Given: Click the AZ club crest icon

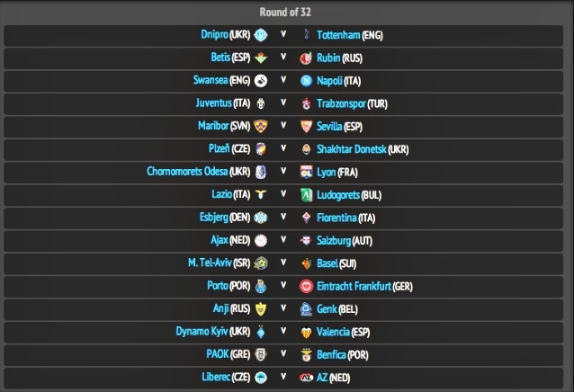Looking at the screenshot, I should (307, 378).
